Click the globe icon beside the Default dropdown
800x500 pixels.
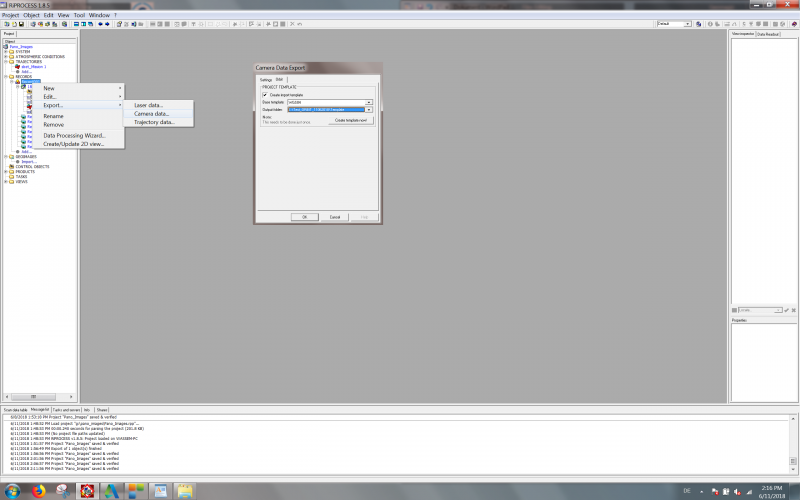point(698,24)
